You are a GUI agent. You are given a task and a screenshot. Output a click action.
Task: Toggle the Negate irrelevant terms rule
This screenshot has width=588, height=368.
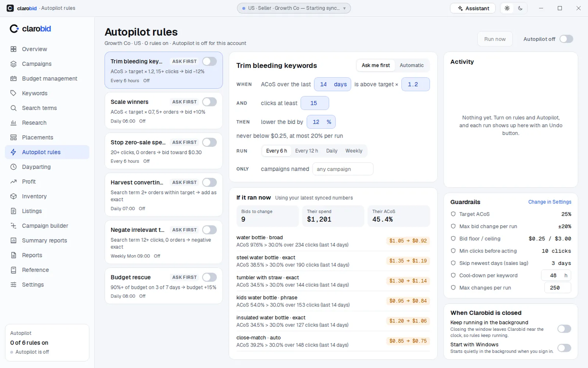[x=209, y=230]
